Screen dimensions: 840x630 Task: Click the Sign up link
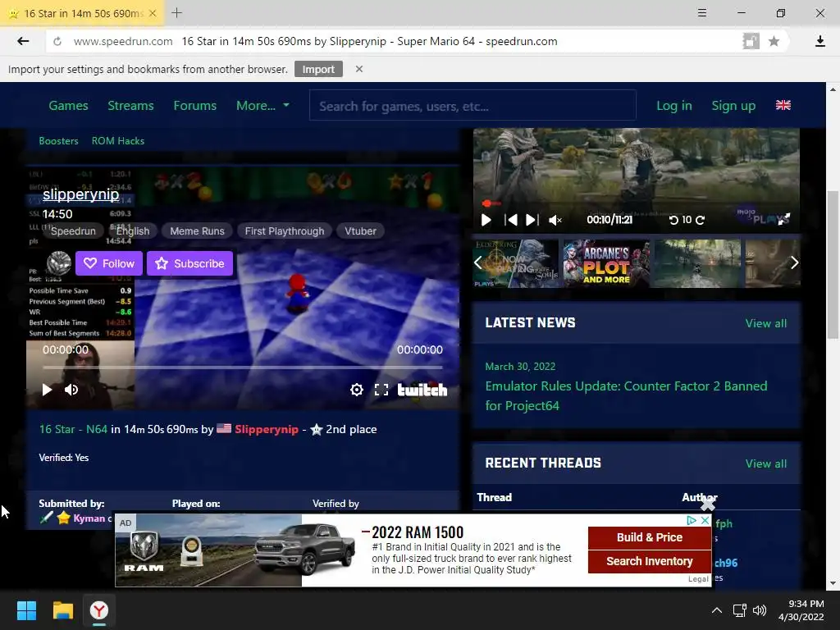pyautogui.click(x=733, y=106)
